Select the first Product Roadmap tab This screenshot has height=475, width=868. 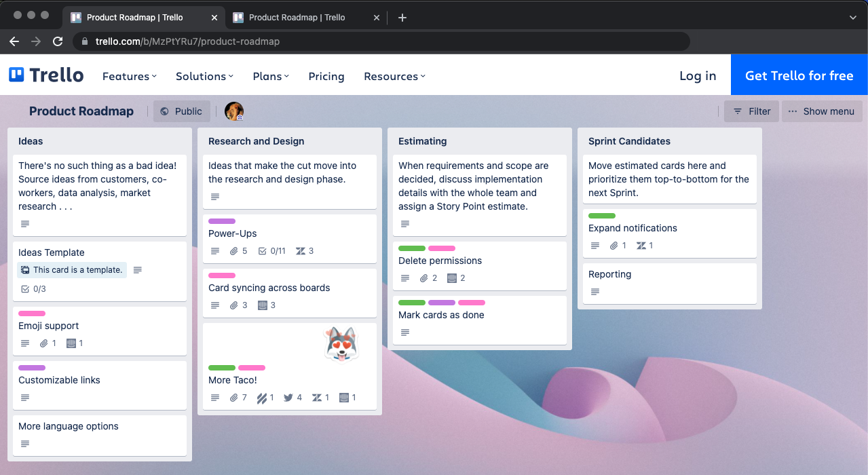click(x=143, y=18)
